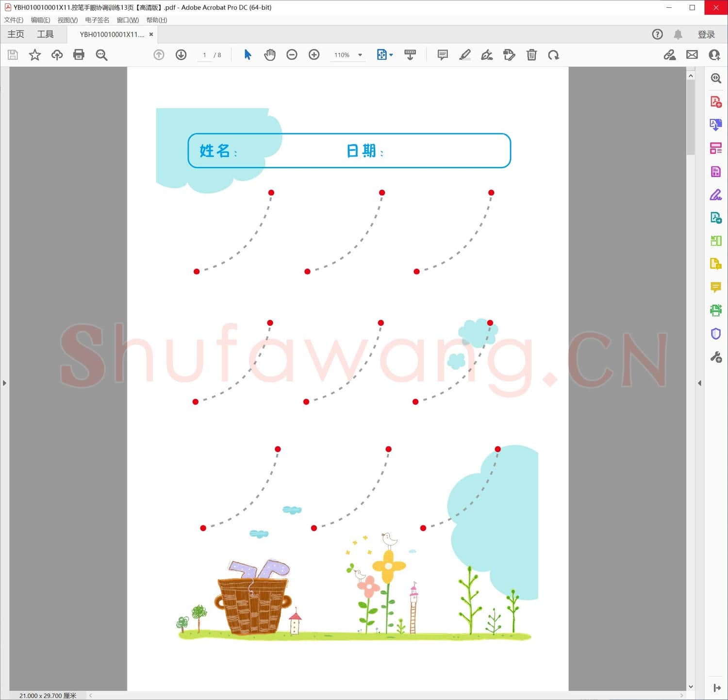Click page size 21.000 x 29.700 厘米 text
728x700 pixels.
coord(48,696)
